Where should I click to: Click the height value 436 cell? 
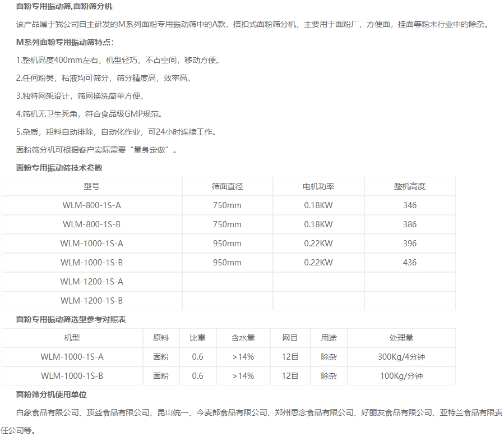409,263
